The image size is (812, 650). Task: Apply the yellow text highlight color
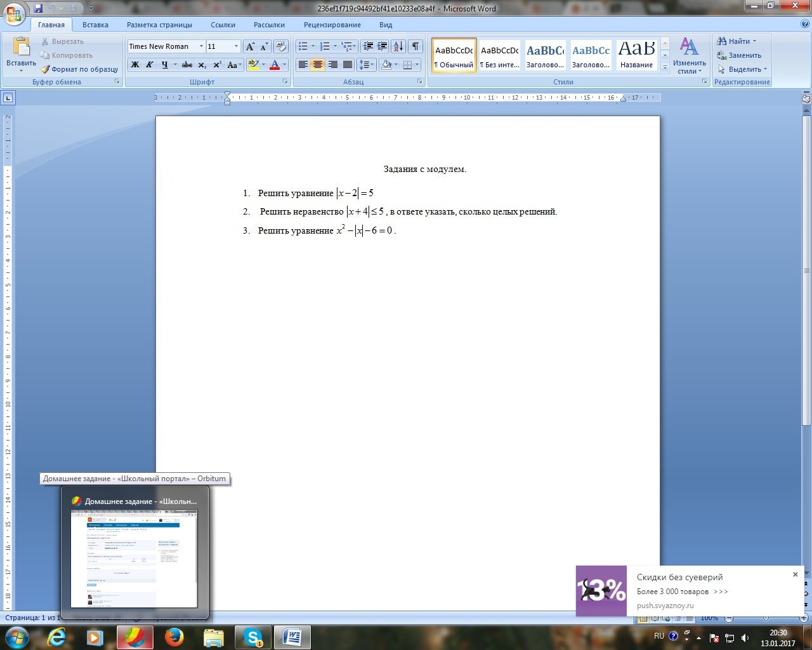pos(253,65)
